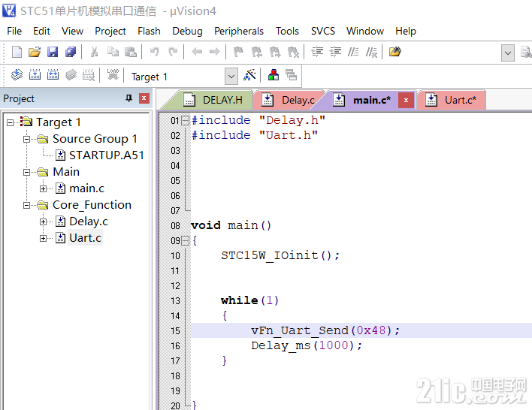Collapse the Source Group 1 folder
This screenshot has height=410, width=532.
pos(26,139)
